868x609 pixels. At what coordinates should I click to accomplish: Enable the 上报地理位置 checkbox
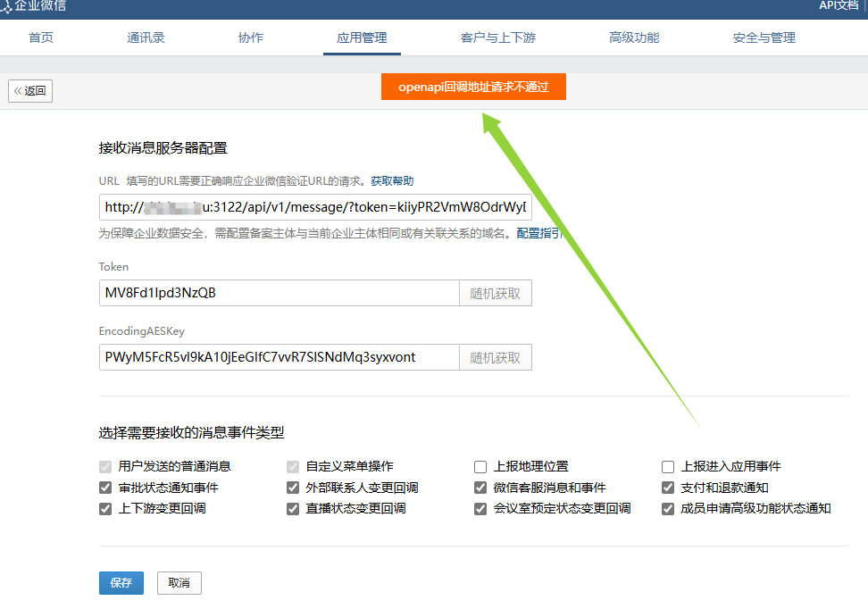480,467
